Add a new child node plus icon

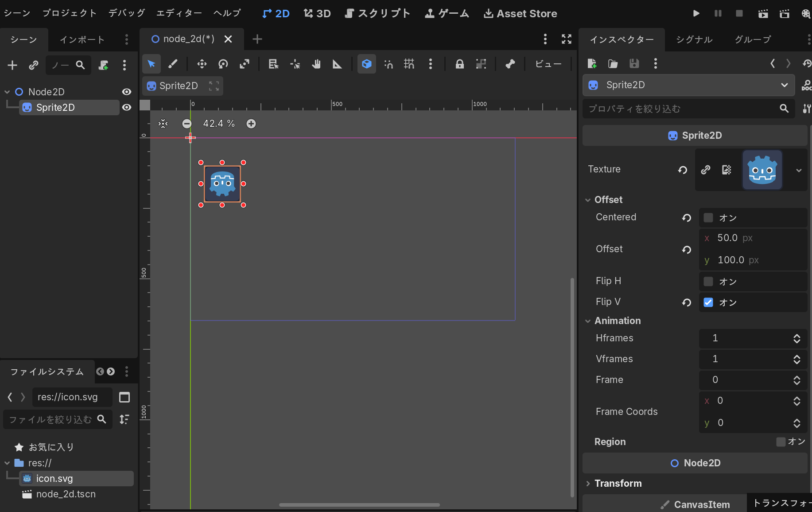pos(12,65)
